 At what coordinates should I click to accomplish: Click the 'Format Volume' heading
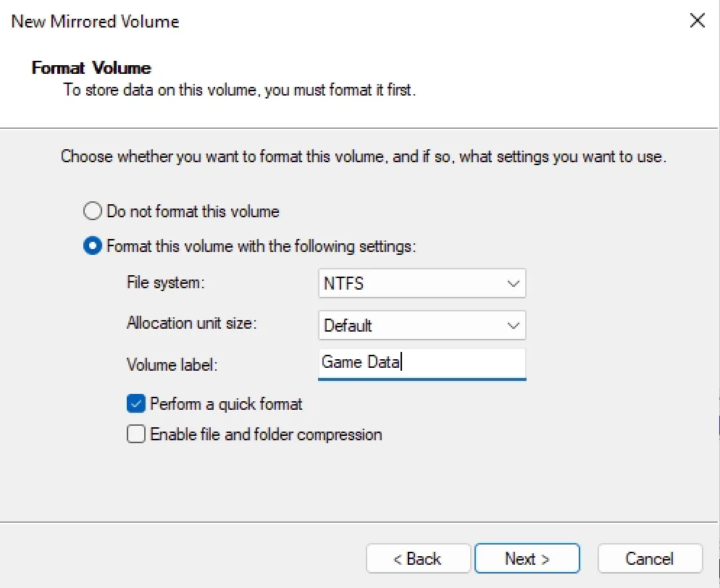coord(91,67)
